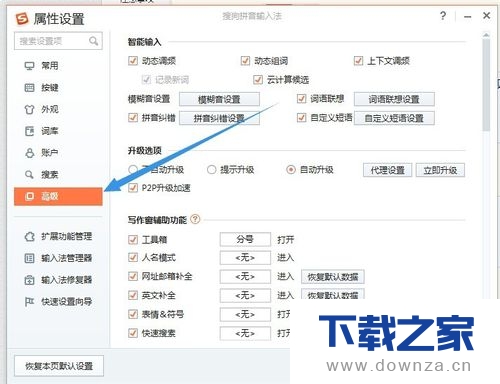Select the 提示升级 radio button
Viewport: 500px width, 384px height.
point(211,170)
